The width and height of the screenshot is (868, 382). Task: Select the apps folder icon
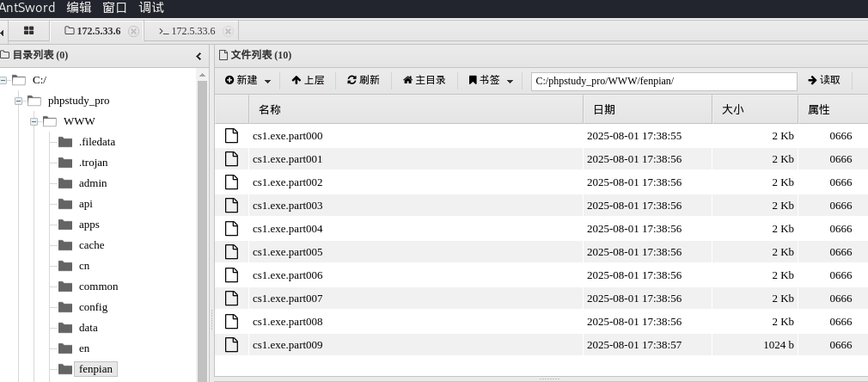click(x=65, y=225)
